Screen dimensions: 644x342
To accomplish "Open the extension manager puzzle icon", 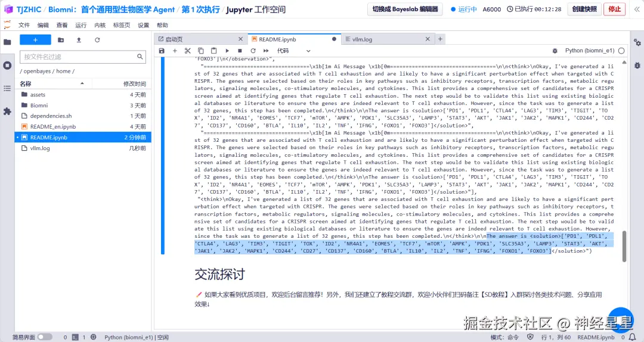I will 7,111.
